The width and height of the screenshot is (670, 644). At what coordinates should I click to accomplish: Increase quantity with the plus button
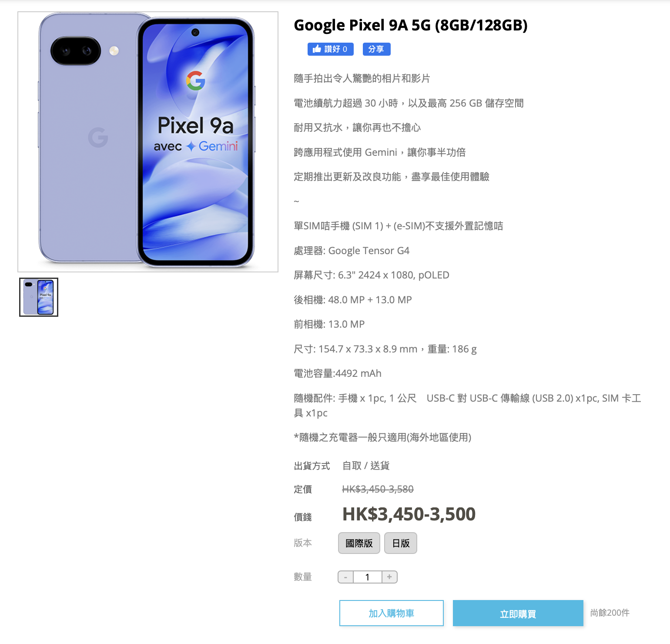click(389, 577)
